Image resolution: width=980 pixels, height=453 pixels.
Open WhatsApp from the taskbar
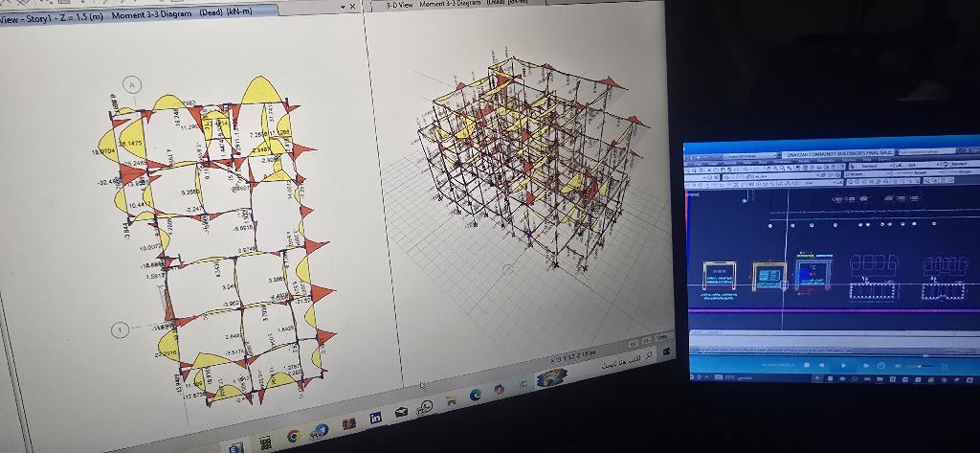click(x=424, y=407)
